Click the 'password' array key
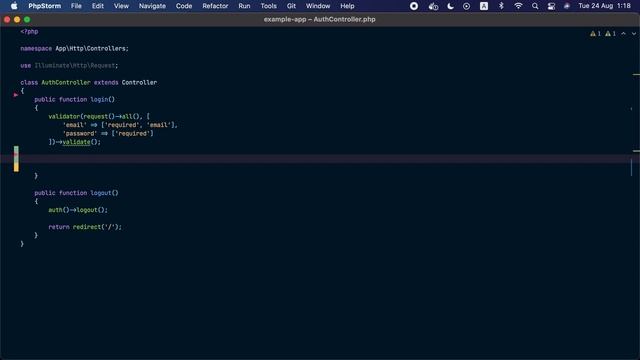The width and height of the screenshot is (640, 360). tap(80, 133)
